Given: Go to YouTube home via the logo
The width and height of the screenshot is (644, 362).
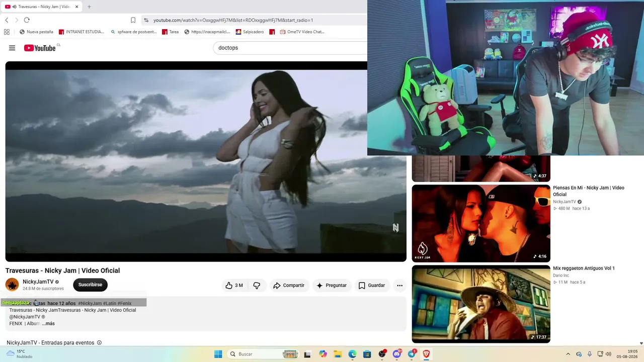Looking at the screenshot, I should pyautogui.click(x=40, y=48).
